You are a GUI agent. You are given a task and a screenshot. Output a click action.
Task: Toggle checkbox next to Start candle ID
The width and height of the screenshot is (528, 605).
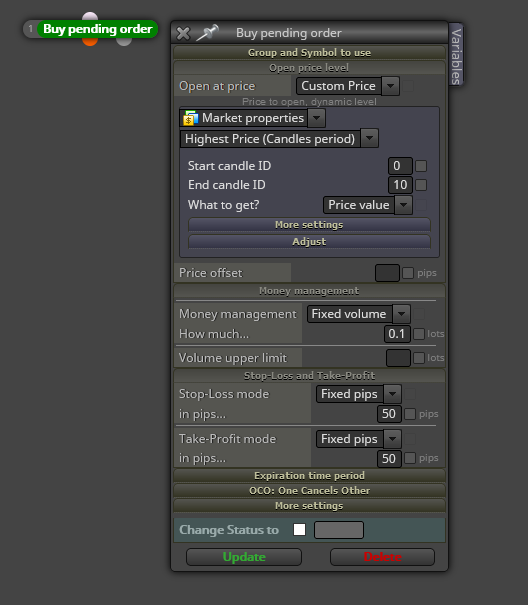click(421, 166)
